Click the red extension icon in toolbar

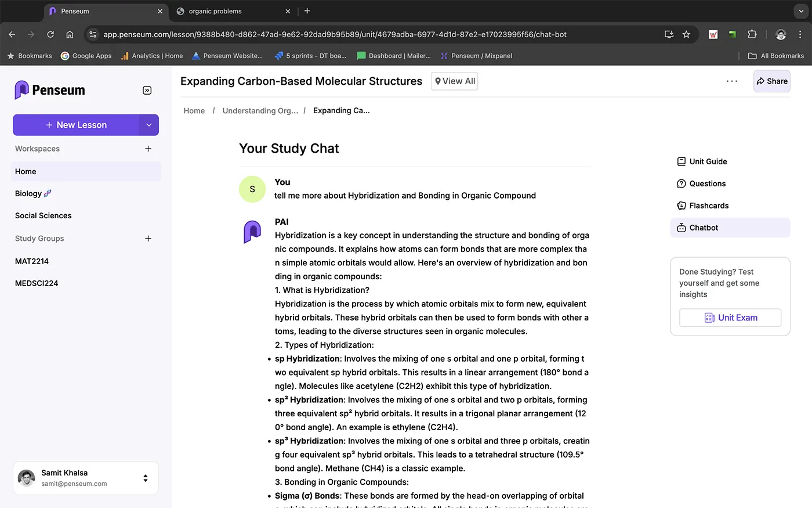[713, 34]
